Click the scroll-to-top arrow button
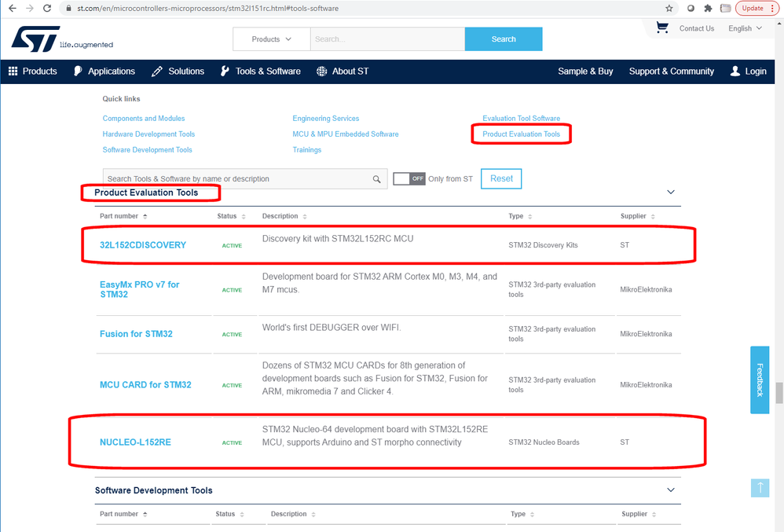 coord(760,488)
